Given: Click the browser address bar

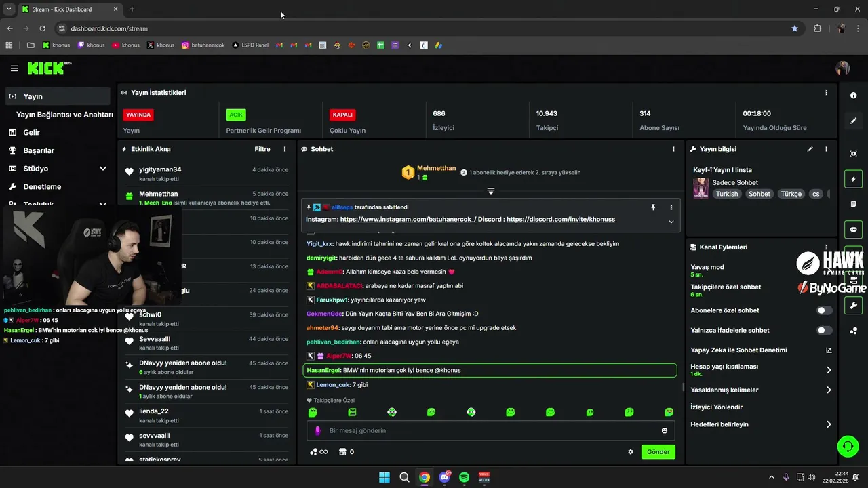Looking at the screenshot, I should [x=427, y=28].
